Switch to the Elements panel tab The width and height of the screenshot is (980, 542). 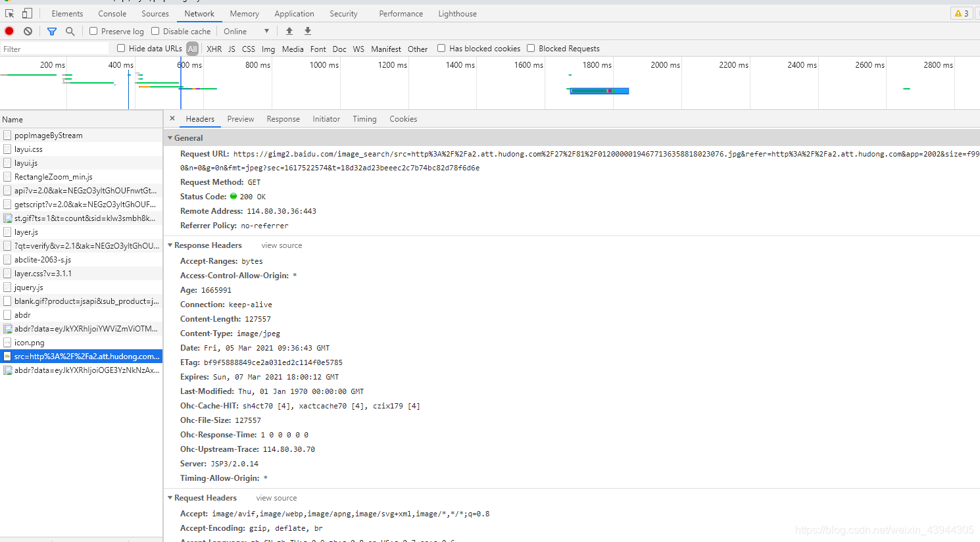pyautogui.click(x=67, y=13)
